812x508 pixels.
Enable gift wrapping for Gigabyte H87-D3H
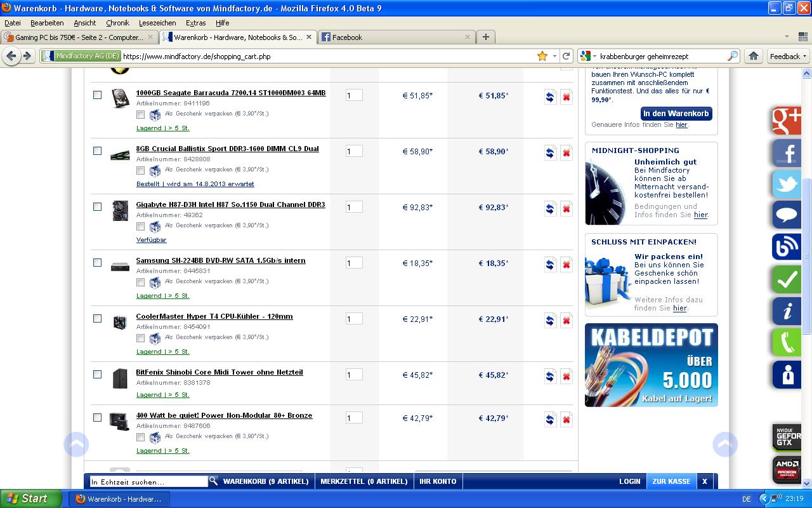140,227
